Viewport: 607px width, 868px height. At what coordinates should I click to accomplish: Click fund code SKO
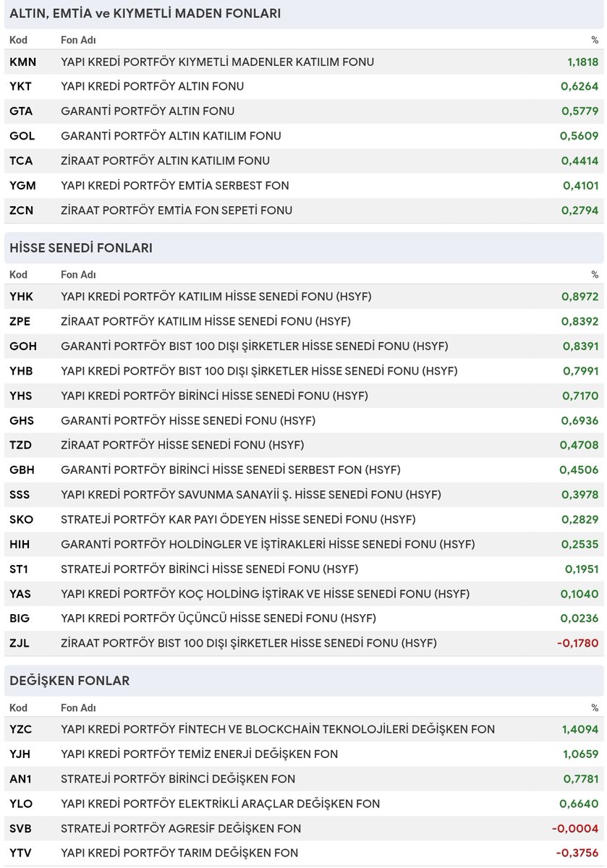(22, 519)
